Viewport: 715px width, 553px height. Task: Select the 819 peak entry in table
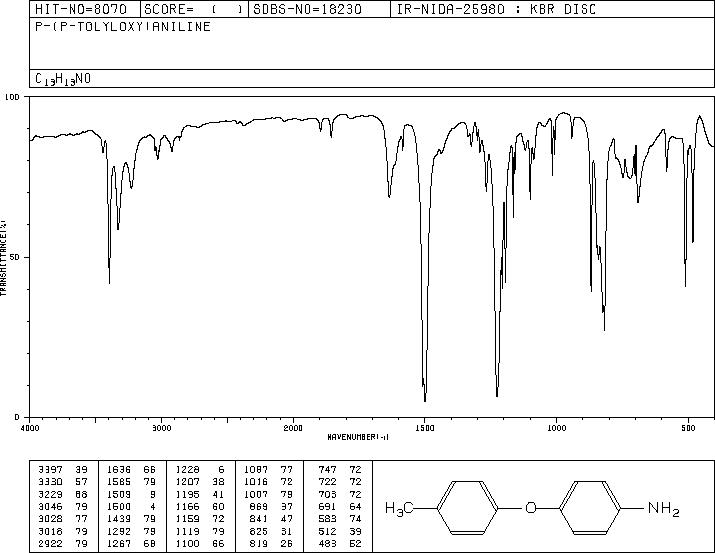pos(271,544)
